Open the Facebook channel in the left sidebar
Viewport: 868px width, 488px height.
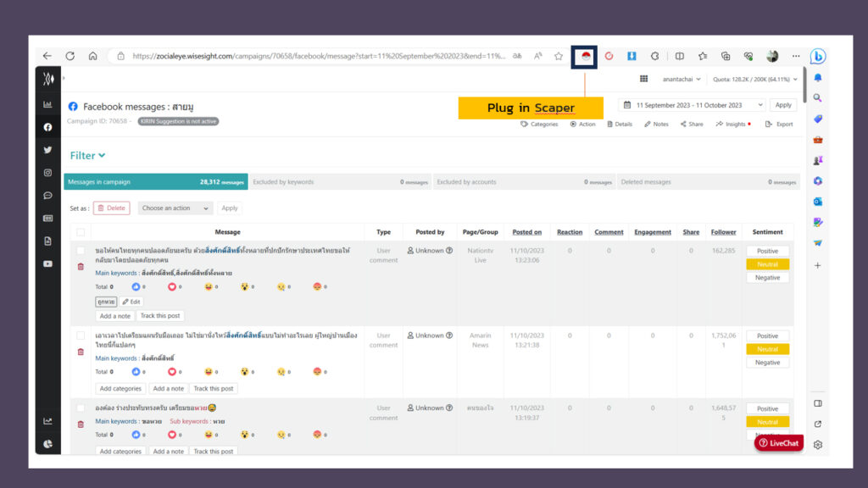point(48,127)
